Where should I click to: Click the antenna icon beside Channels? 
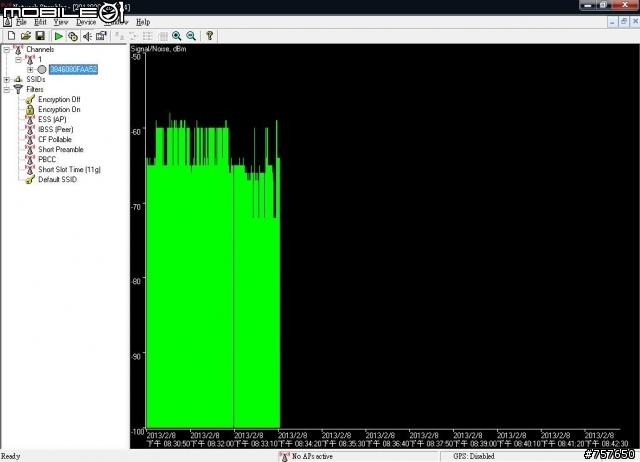click(x=18, y=50)
